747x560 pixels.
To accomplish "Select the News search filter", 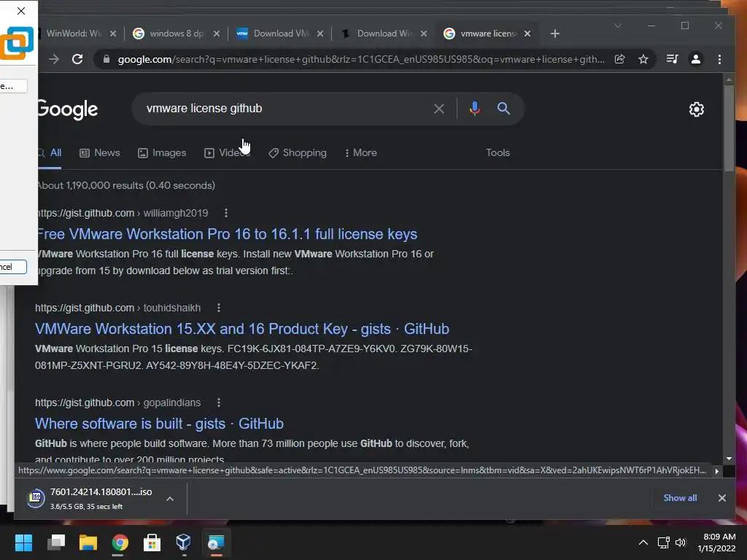I will tap(99, 153).
